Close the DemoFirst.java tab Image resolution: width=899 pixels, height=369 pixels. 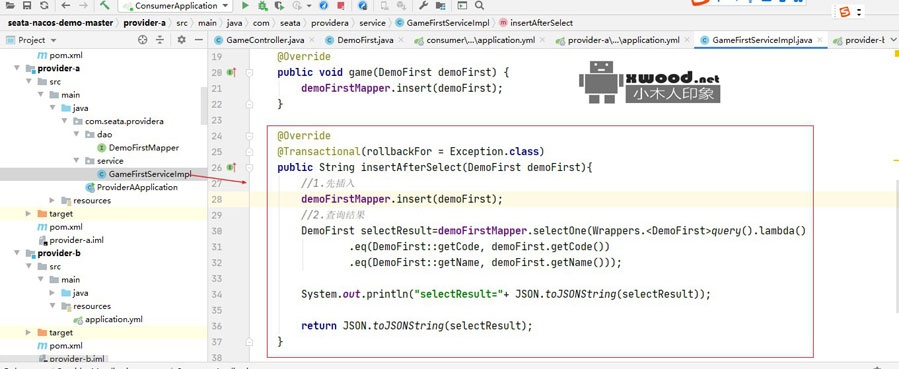(400, 40)
